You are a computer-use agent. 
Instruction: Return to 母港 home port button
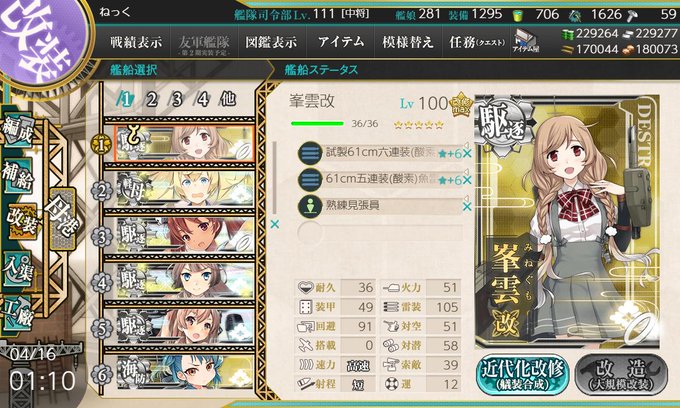[x=63, y=218]
